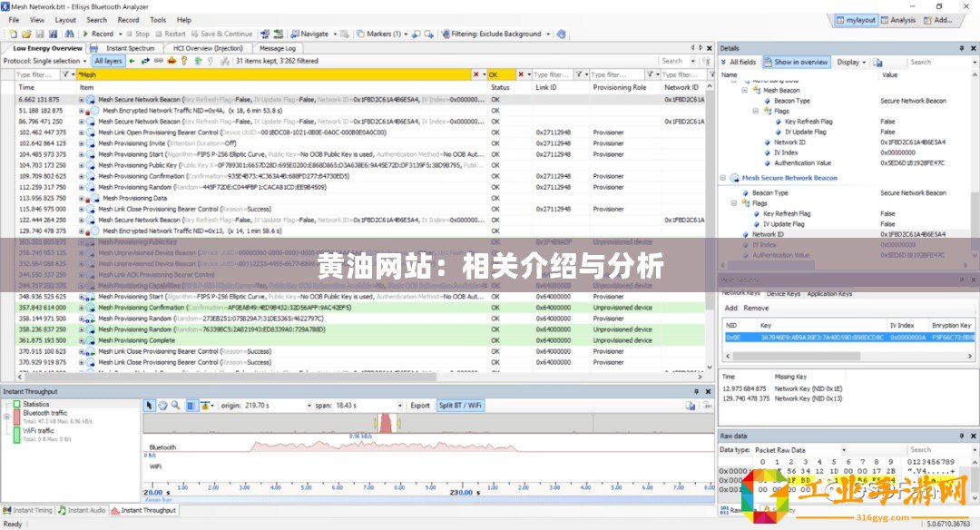Select the 0x0E network key row
This screenshot has width=980, height=530.
848,337
